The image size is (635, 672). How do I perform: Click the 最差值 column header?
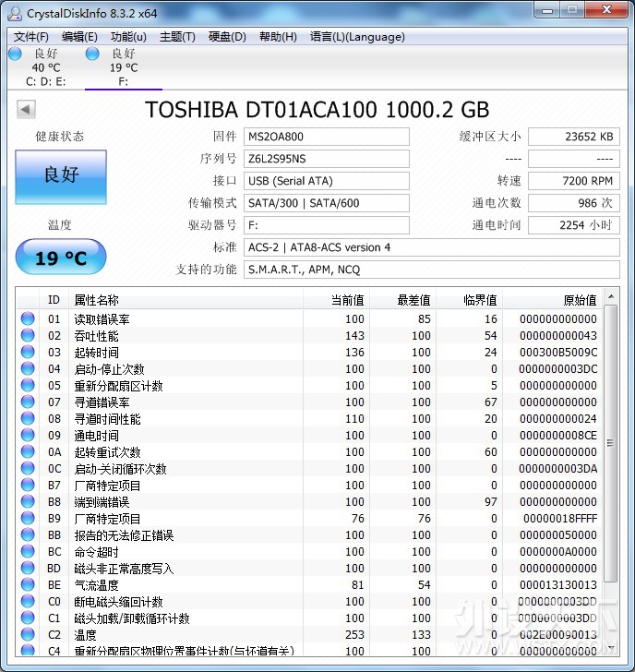pos(402,300)
